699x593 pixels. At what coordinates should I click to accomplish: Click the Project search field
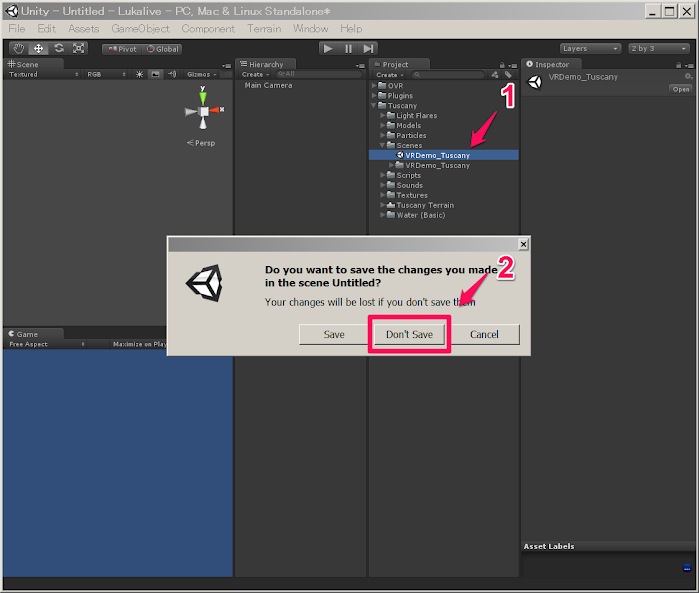coord(448,75)
